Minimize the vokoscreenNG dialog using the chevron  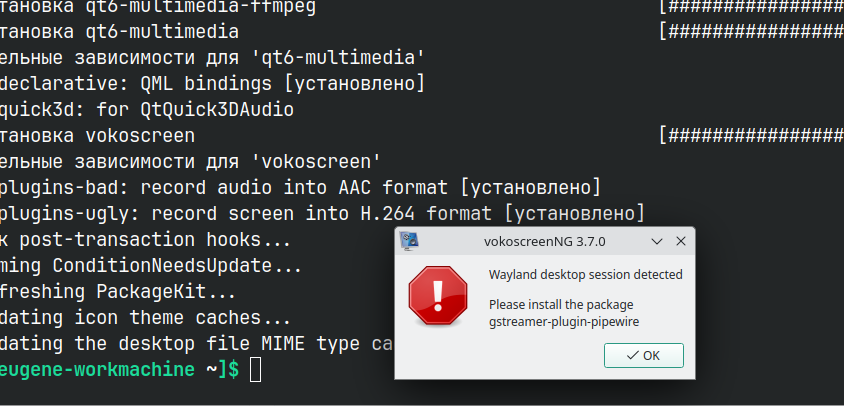pyautogui.click(x=657, y=242)
